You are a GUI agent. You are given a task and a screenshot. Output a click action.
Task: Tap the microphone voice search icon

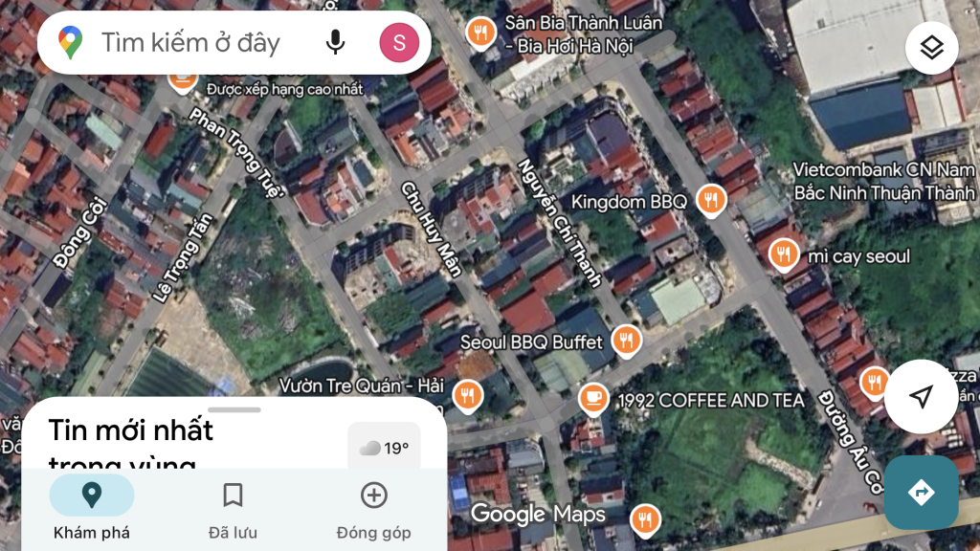[335, 42]
